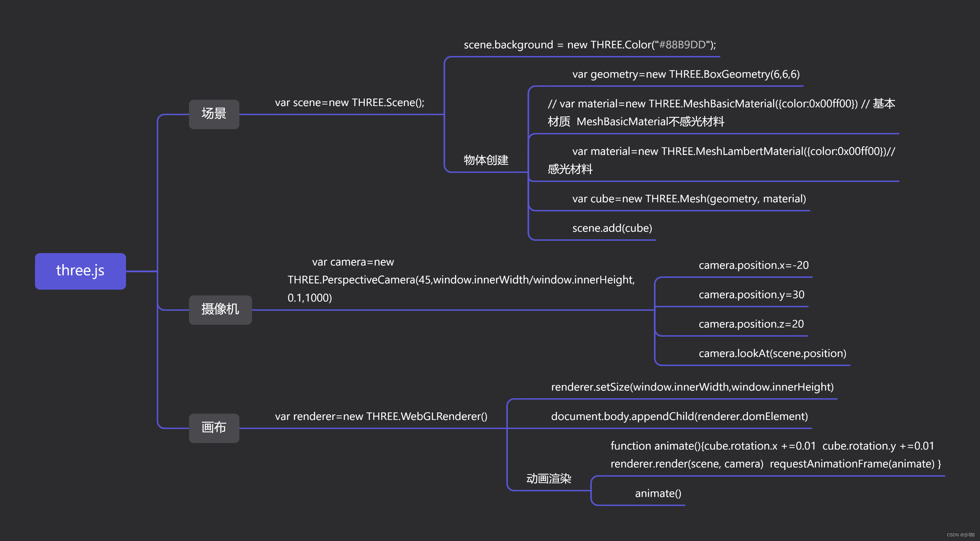Click the commented MeshBasicMaterial node
This screenshot has width=980, height=541.
pyautogui.click(x=721, y=113)
